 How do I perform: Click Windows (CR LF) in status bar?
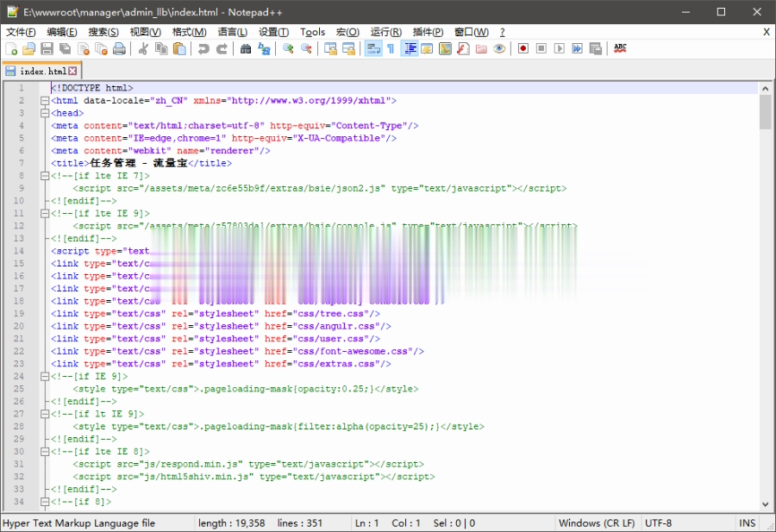(597, 523)
